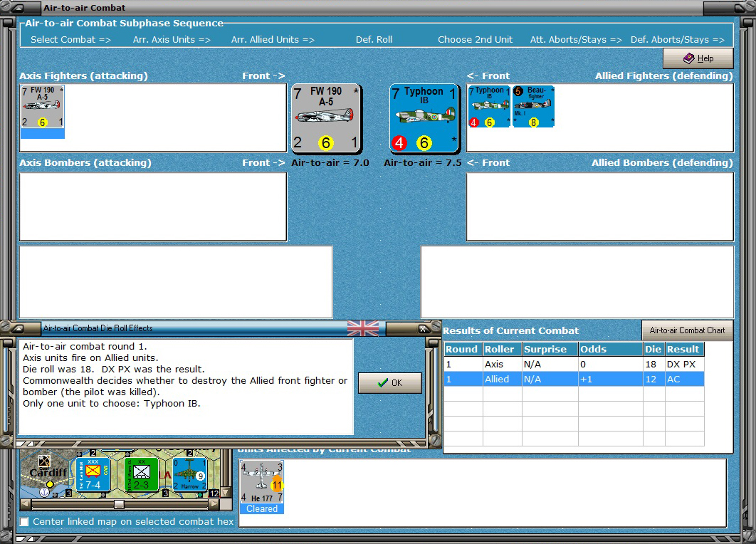Click the DX PX result cell
This screenshot has width=756, height=544.
pyautogui.click(x=685, y=364)
